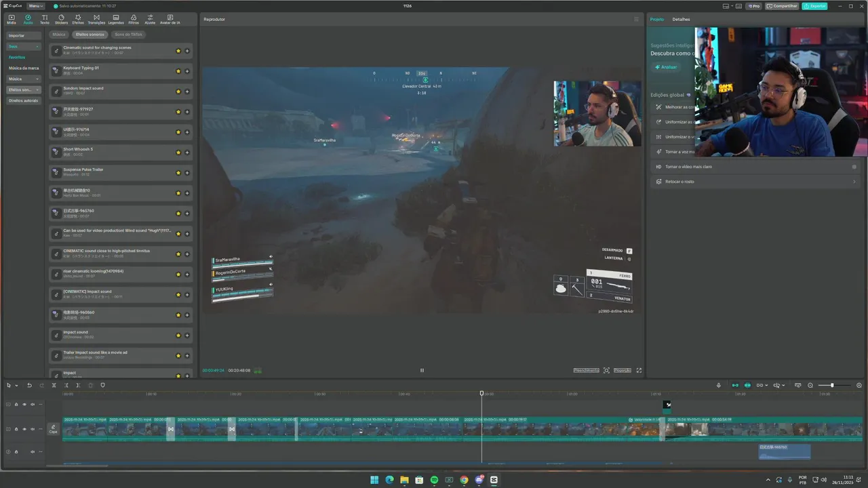Screen dimensions: 868x488
Task: Click the Pro upgrade button
Action: coord(754,5)
